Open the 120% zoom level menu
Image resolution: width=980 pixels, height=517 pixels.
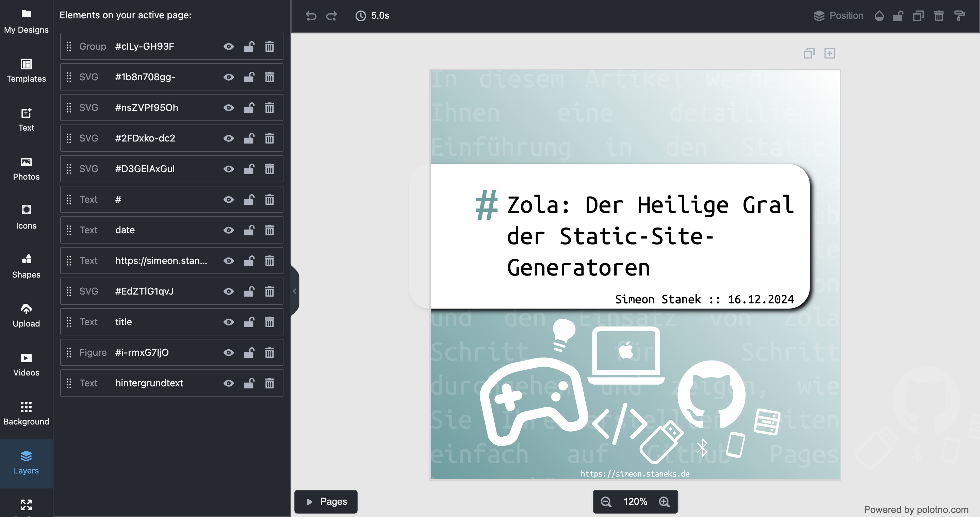635,501
